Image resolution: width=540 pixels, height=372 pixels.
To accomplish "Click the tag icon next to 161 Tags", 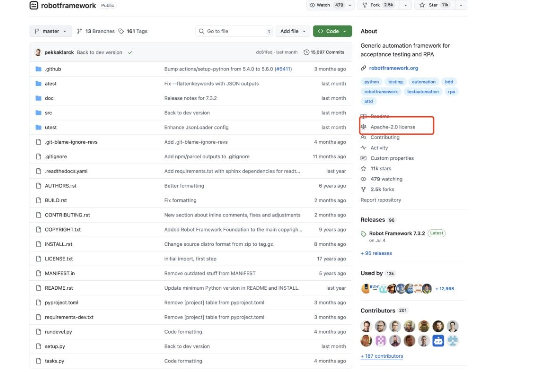I will (x=121, y=31).
